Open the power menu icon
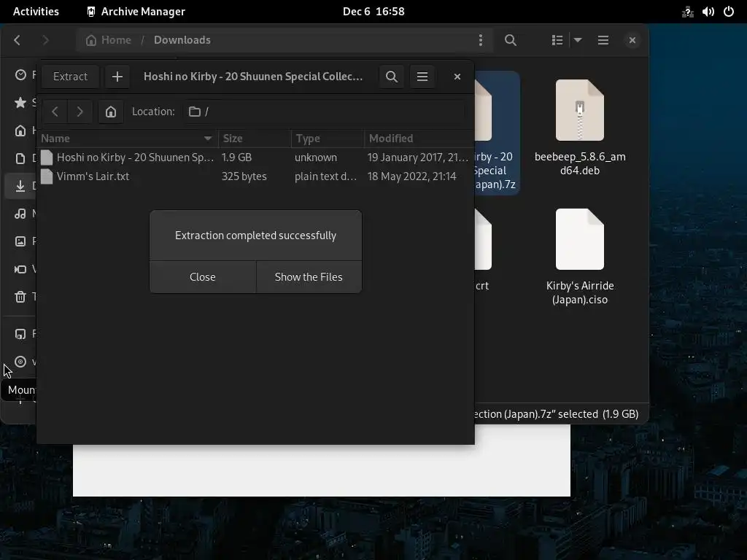Image resolution: width=747 pixels, height=560 pixels. click(x=729, y=12)
